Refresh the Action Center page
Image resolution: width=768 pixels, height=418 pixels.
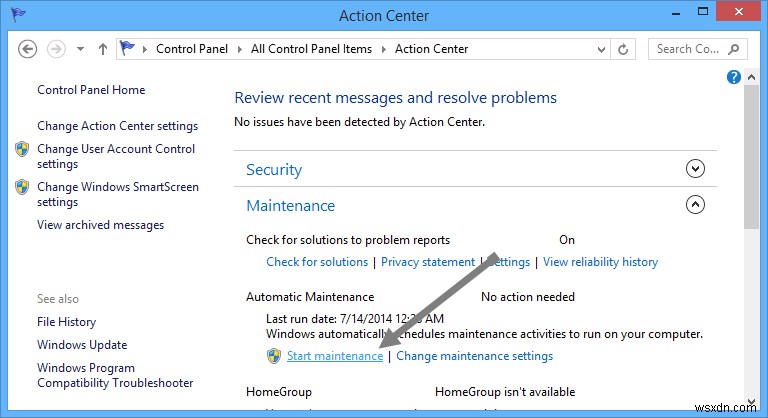coord(623,49)
